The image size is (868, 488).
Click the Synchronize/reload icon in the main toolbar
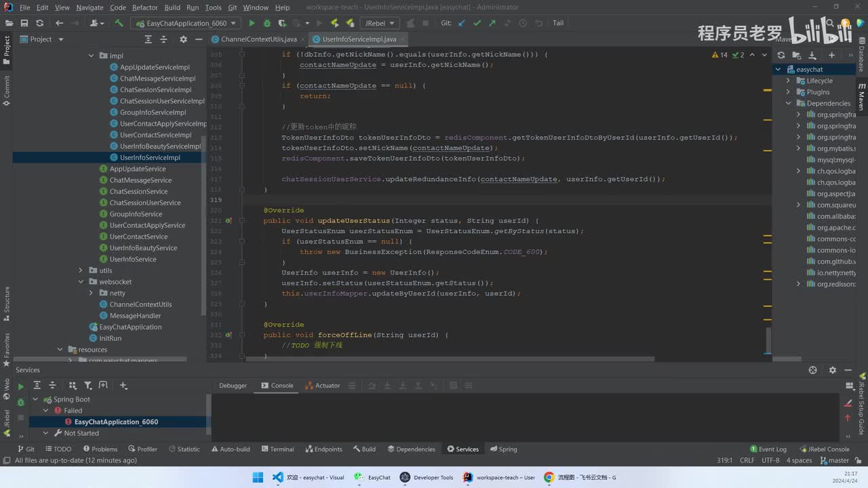[x=39, y=23]
